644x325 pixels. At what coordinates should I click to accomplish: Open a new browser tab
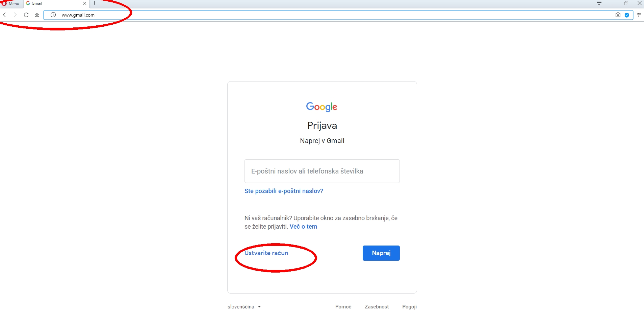(x=95, y=3)
